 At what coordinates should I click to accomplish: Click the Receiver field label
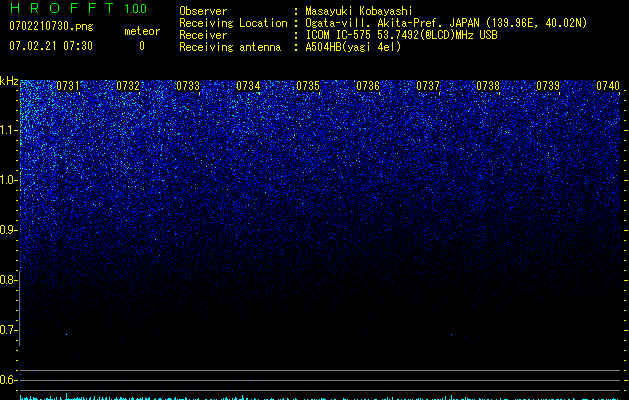203,35
